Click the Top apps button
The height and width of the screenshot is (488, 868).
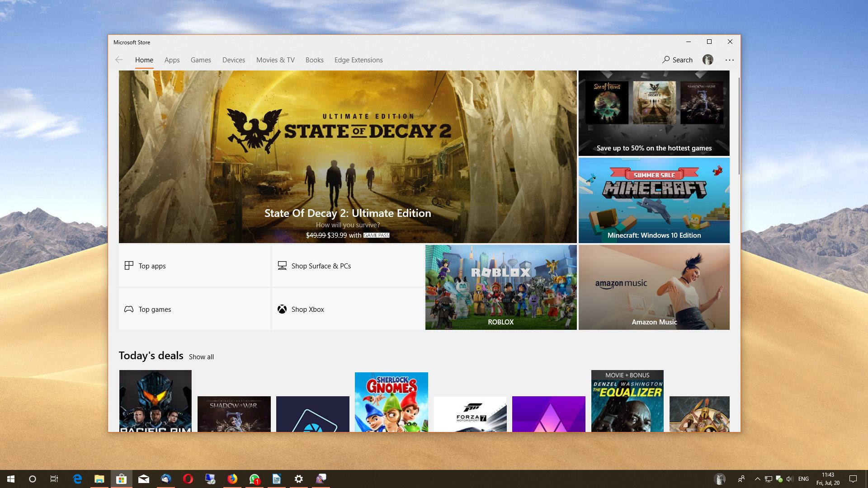(194, 266)
